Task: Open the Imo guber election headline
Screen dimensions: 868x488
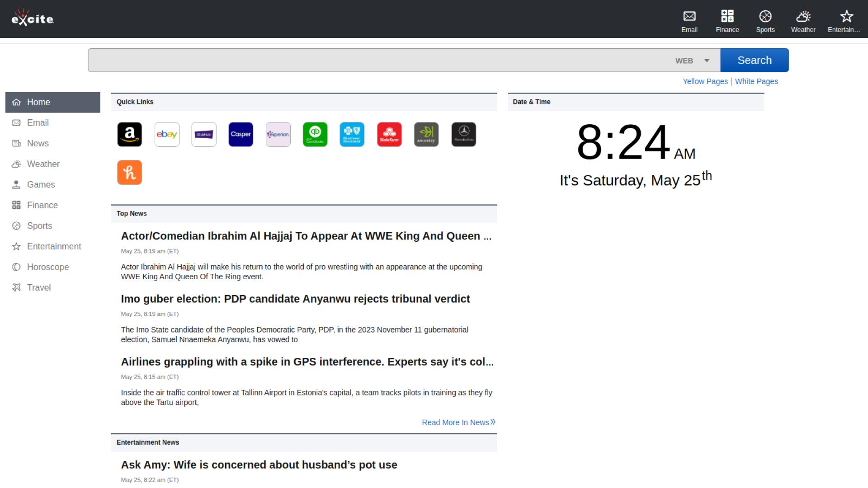Action: (295, 299)
